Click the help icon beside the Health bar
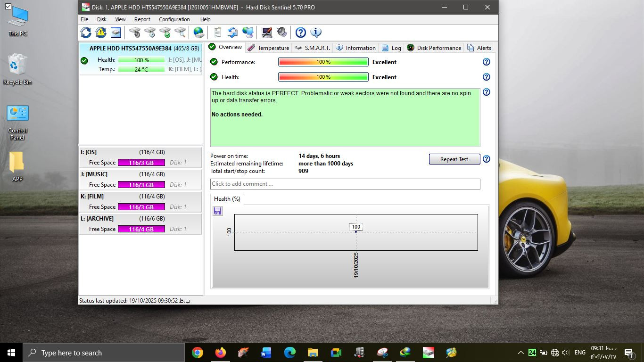The width and height of the screenshot is (644, 362). [486, 77]
